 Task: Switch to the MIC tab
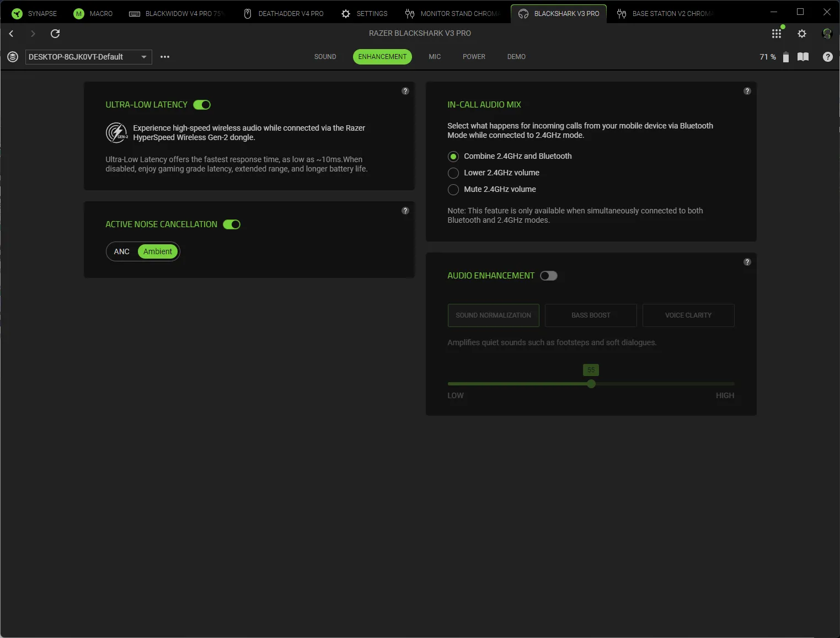click(x=435, y=57)
